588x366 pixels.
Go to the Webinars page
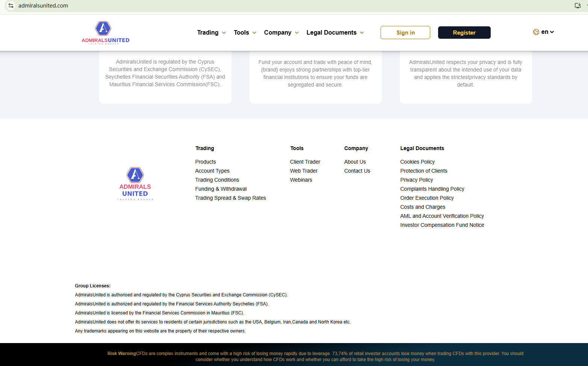pos(301,180)
